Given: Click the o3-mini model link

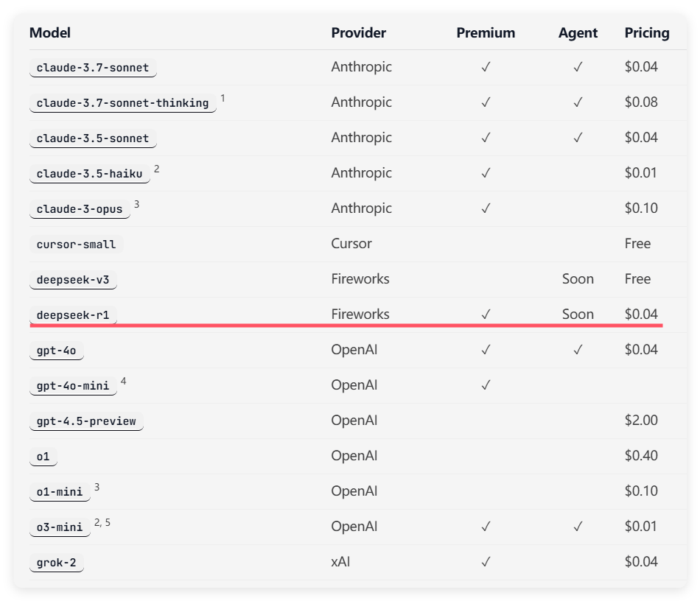Looking at the screenshot, I should click(60, 527).
